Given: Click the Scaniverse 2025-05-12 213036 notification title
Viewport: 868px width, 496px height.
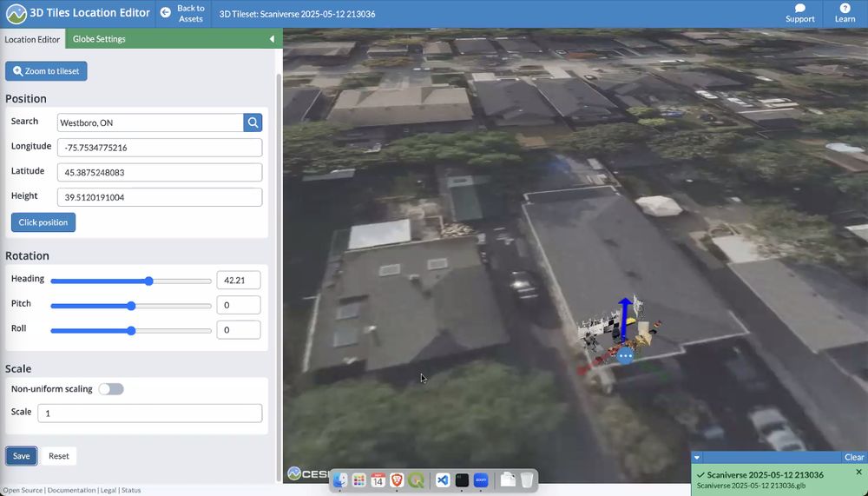Looking at the screenshot, I should (x=765, y=475).
